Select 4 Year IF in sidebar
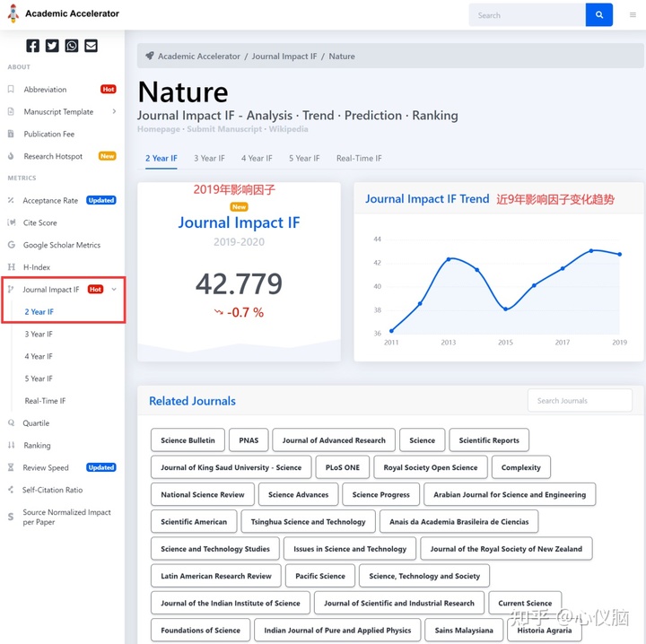The height and width of the screenshot is (644, 646). pos(39,356)
